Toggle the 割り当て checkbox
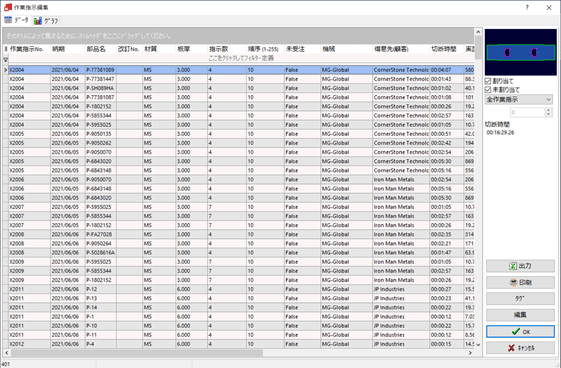 pos(488,82)
